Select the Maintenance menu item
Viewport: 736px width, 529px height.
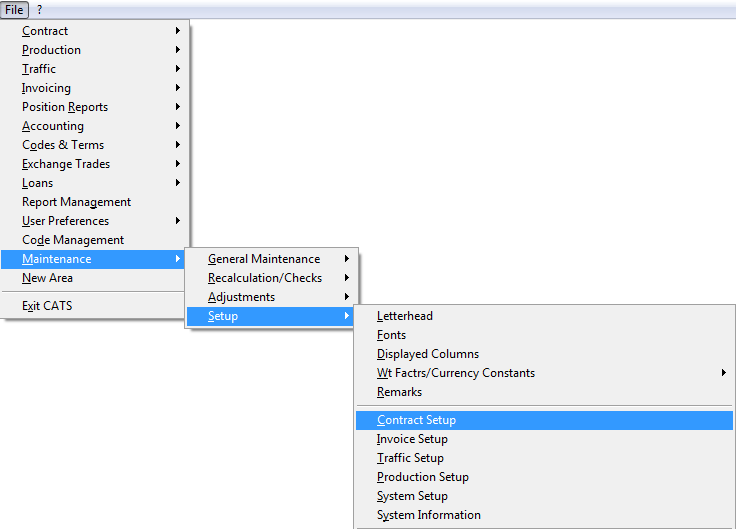(93, 259)
